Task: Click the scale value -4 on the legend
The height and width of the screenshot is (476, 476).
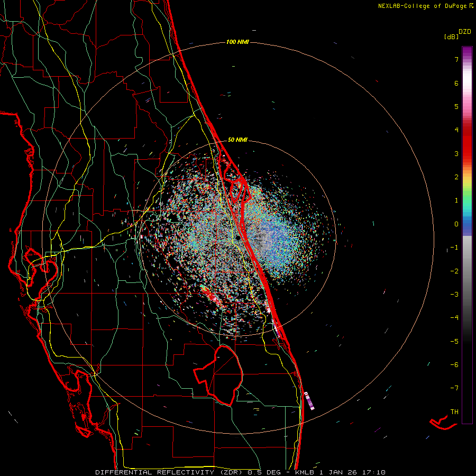Action: [x=454, y=318]
